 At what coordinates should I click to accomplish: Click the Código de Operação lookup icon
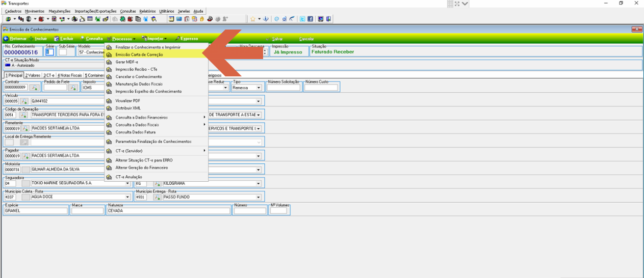(24, 115)
